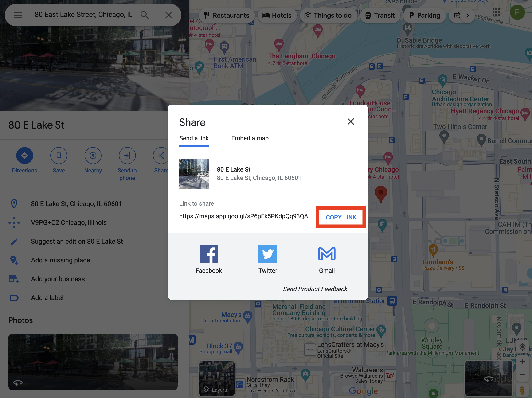This screenshot has height=398, width=532.
Task: Click Wrigley Square label
Action: click(432, 343)
